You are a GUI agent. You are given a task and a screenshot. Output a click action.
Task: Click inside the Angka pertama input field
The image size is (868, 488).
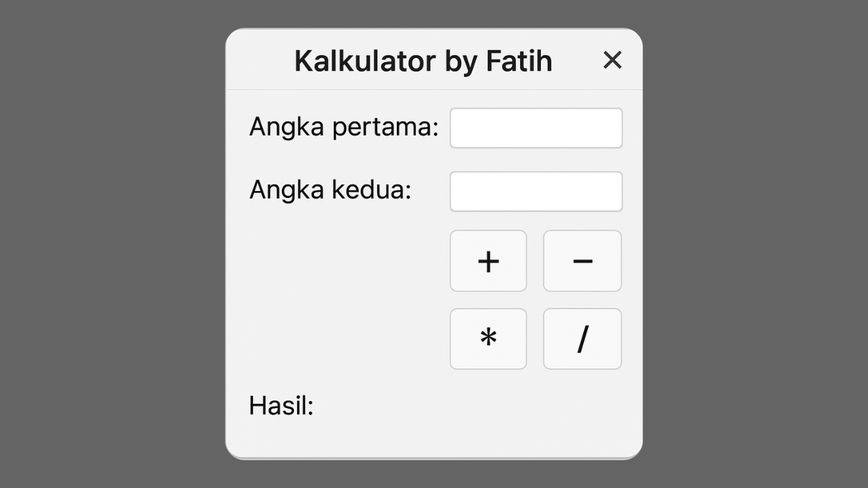point(536,127)
